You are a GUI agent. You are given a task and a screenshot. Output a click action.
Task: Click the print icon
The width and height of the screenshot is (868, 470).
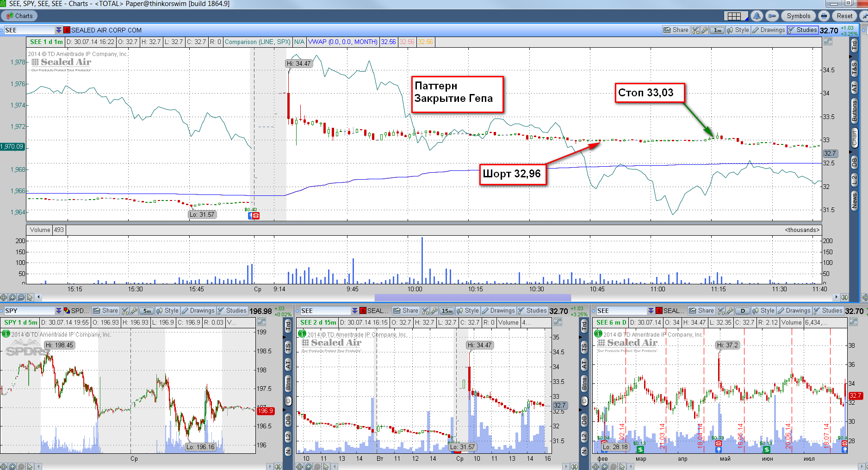(824, 16)
